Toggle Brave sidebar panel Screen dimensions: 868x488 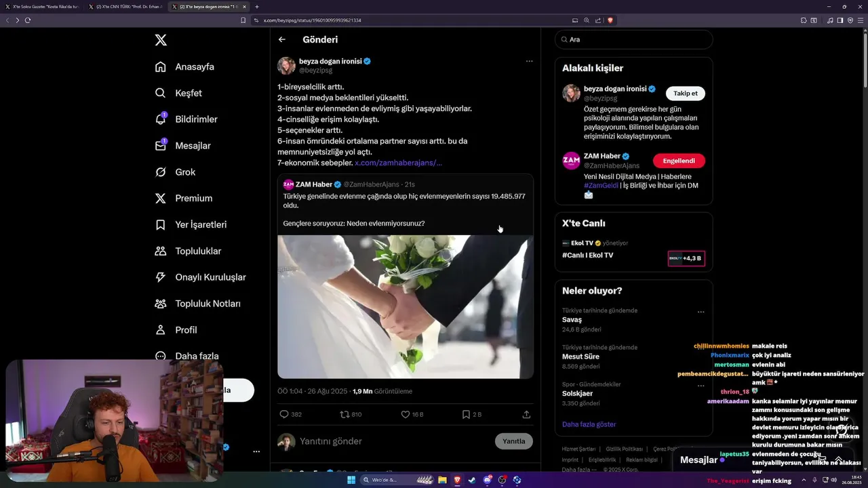coord(840,20)
